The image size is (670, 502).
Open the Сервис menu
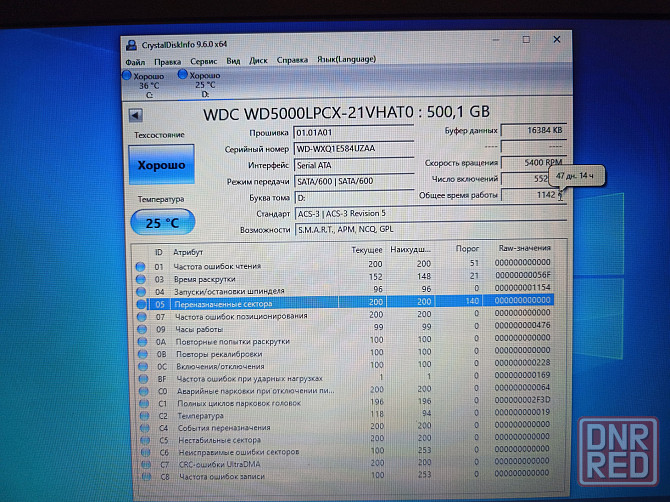[x=204, y=62]
